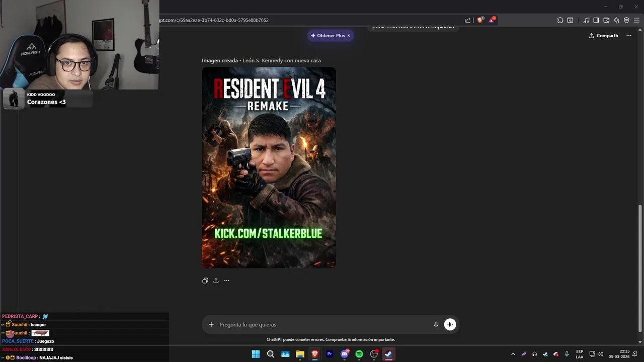Click the page vertical scrollbar thumb
The width and height of the screenshot is (644, 362).
point(640,267)
